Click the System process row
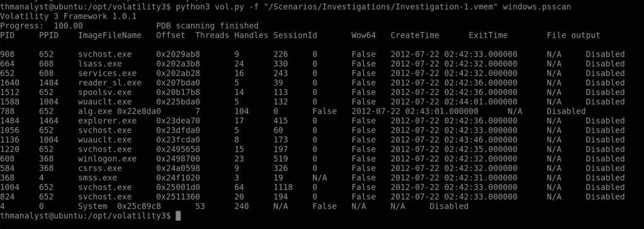The height and width of the screenshot is (229, 644). pyautogui.click(x=234, y=206)
